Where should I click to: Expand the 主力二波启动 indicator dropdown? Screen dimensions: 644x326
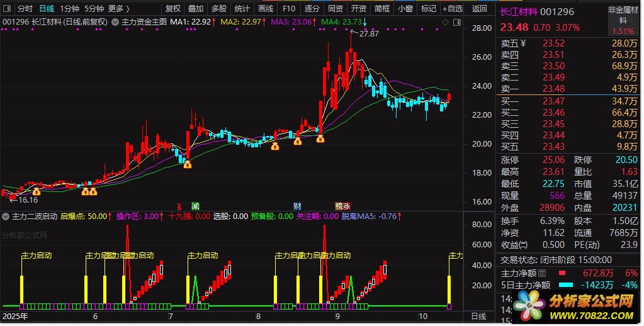(6, 216)
